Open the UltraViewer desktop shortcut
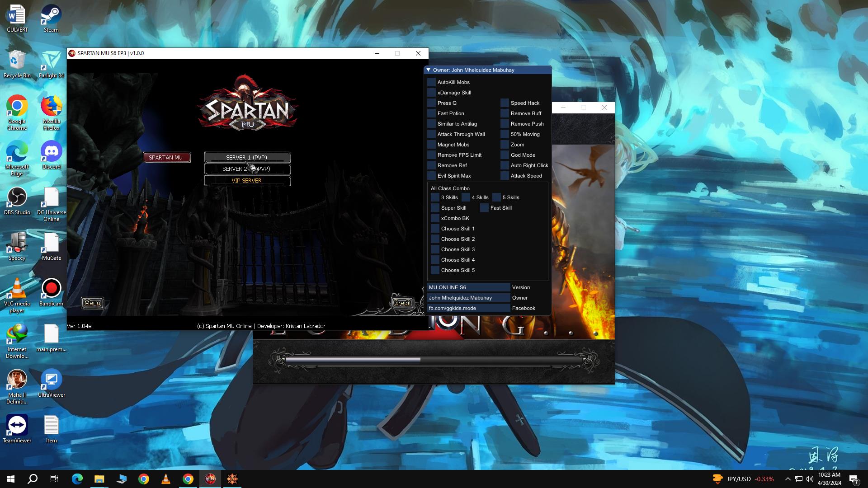Viewport: 868px width, 488px height. [51, 383]
